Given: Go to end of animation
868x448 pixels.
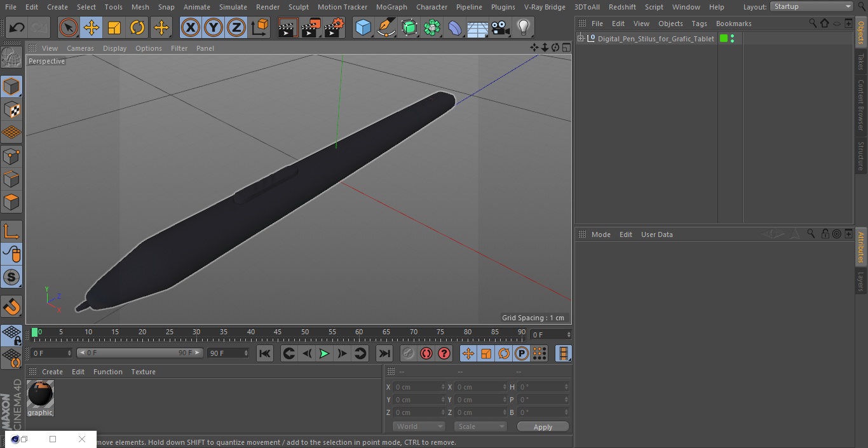Looking at the screenshot, I should (384, 353).
